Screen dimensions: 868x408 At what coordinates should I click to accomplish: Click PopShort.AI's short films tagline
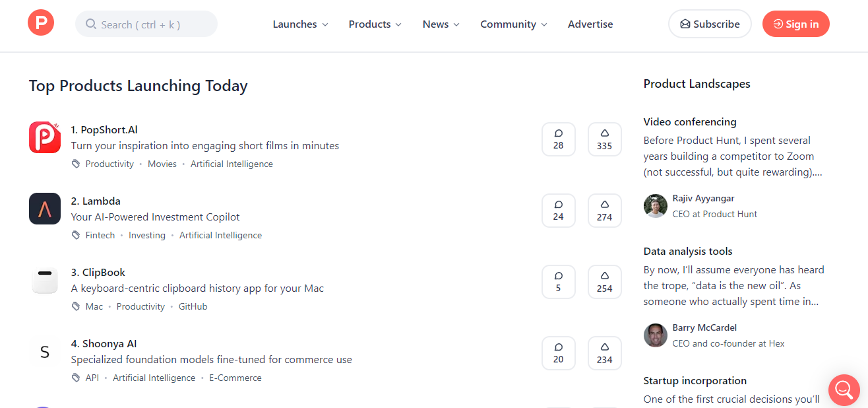coord(205,145)
